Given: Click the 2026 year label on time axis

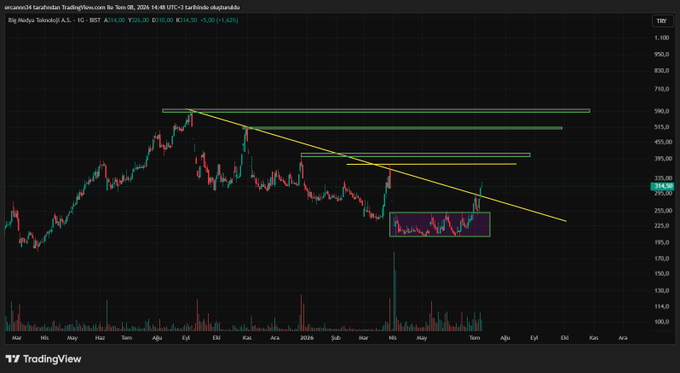Looking at the screenshot, I should (x=307, y=337).
